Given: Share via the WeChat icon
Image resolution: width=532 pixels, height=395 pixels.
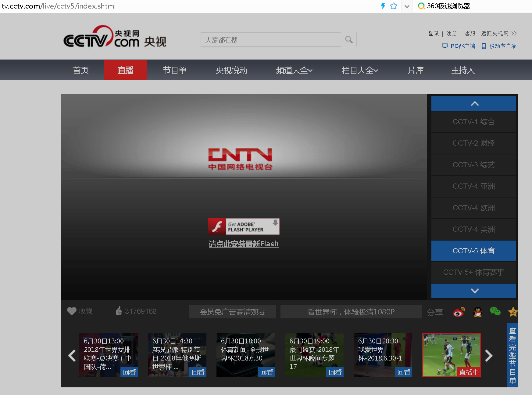Looking at the screenshot, I should pyautogui.click(x=495, y=311).
